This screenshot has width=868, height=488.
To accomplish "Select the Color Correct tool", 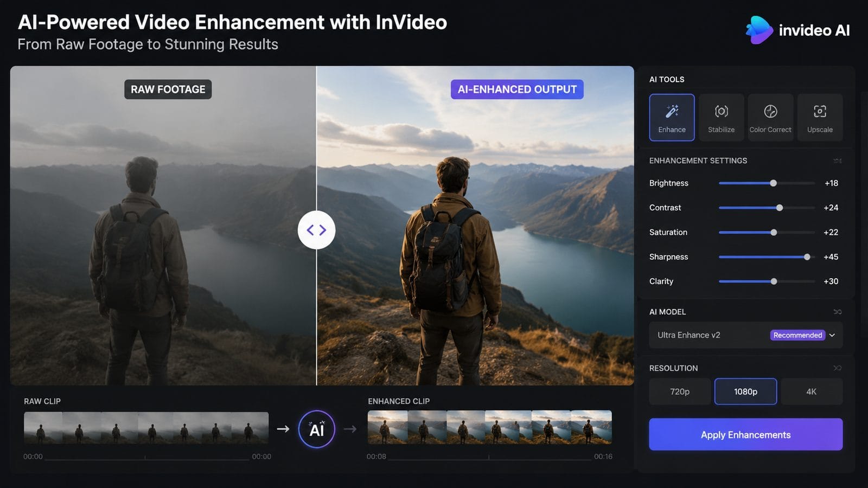I will click(770, 118).
